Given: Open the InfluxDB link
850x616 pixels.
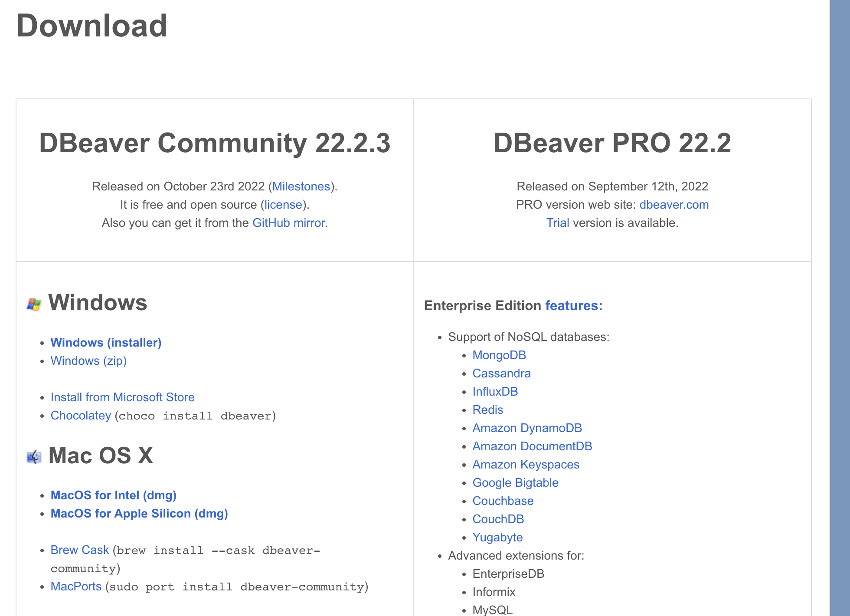Looking at the screenshot, I should click(495, 392).
